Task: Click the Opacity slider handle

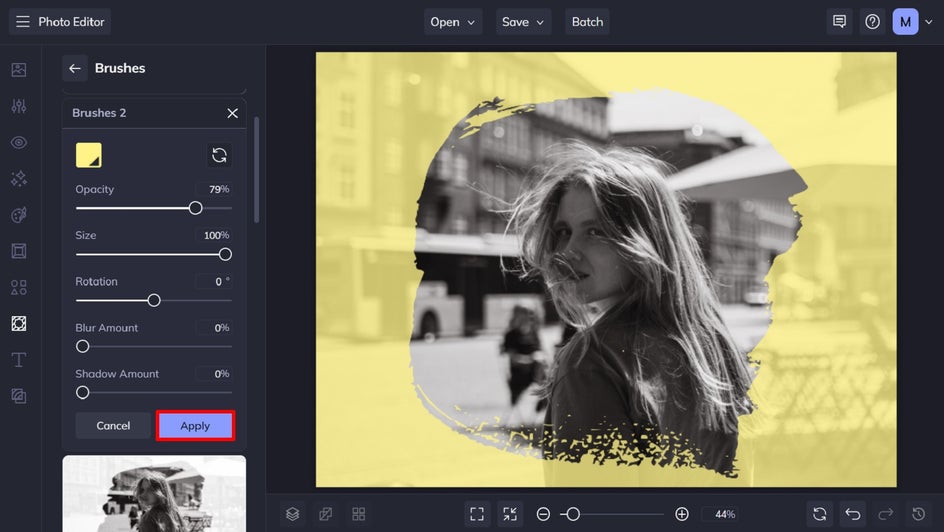Action: (195, 208)
